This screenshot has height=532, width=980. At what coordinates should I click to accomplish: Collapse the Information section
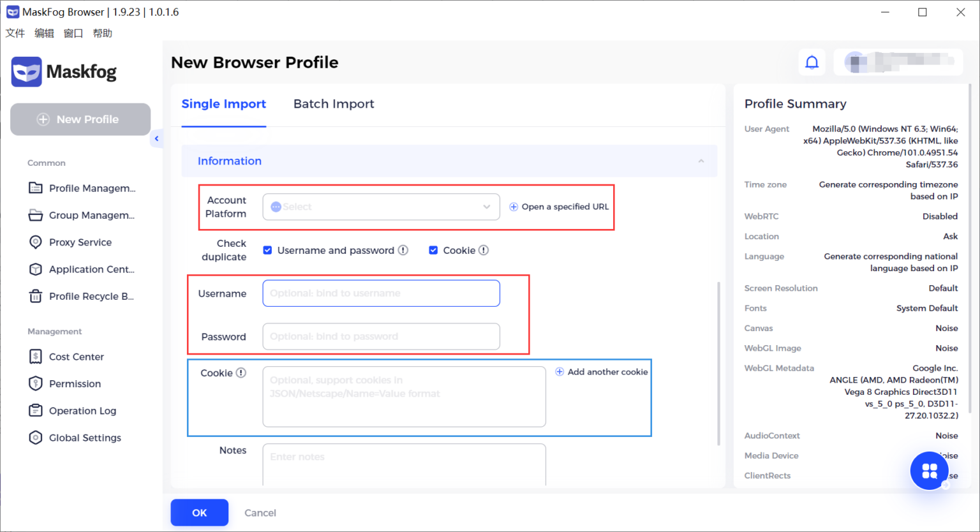[700, 161]
